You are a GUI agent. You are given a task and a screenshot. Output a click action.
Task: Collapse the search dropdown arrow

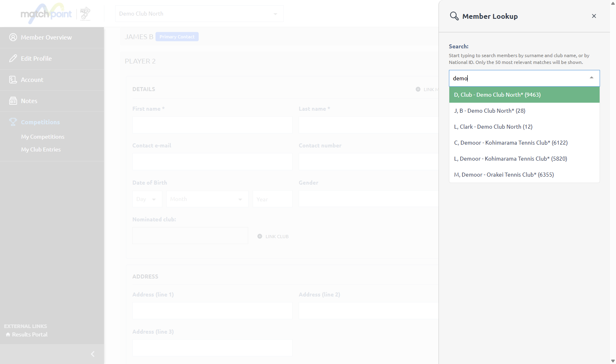tap(592, 78)
